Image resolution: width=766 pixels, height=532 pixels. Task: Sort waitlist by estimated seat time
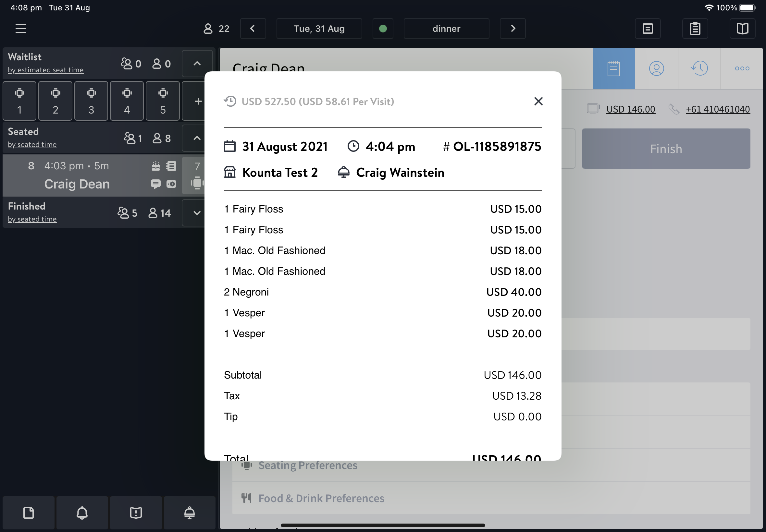[x=46, y=70]
